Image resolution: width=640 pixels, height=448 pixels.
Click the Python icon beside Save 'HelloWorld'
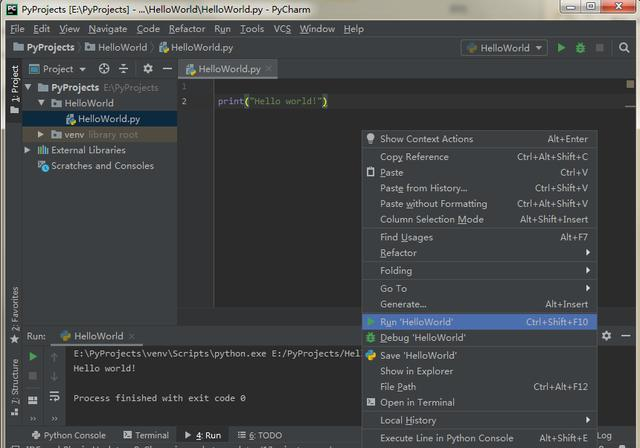click(x=371, y=355)
